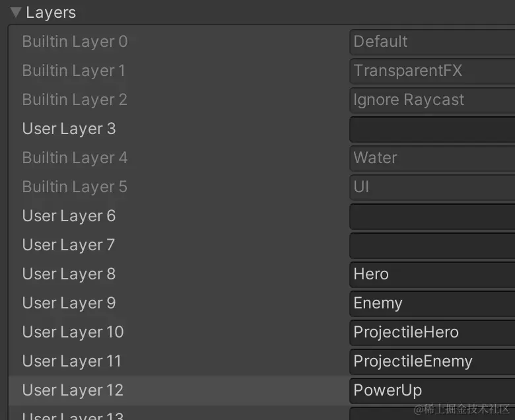Select the 'User Layer 10' row label
The image size is (515, 420).
[x=73, y=332]
